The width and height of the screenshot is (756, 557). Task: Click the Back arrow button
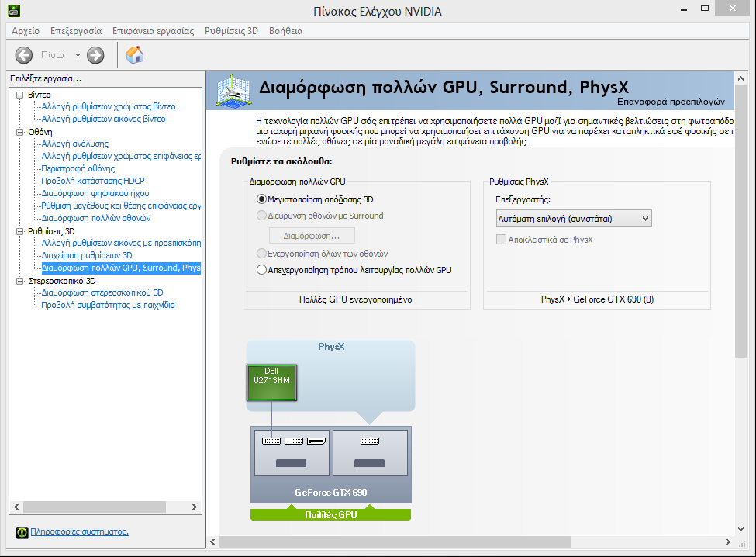tap(23, 55)
